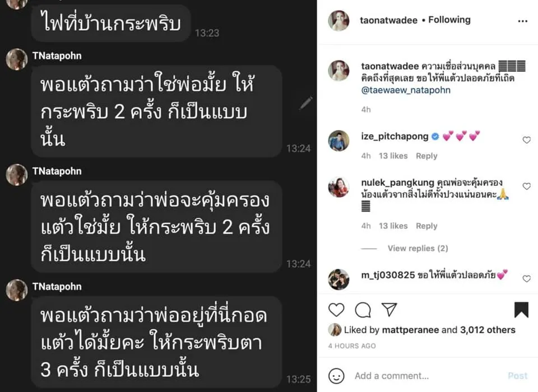The image size is (538, 392).
Task: Reply to ize_pitchapong's comment
Action: click(x=426, y=156)
